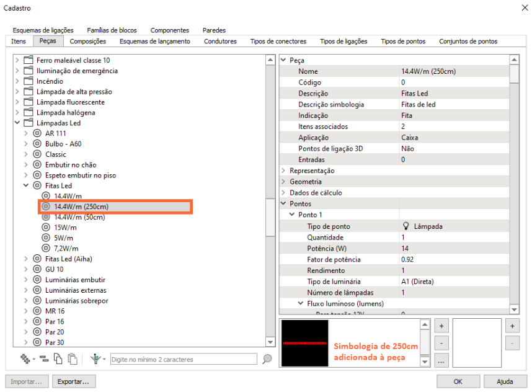The image size is (532, 392).
Task: Click the remove item icon in bottom toolbar
Action: point(43,359)
